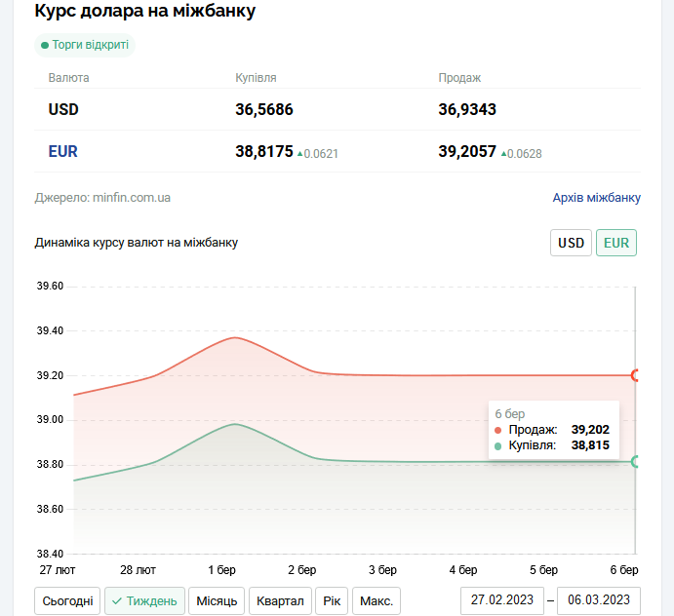Screen dimensions: 674x616
Task: Select the Місяць period
Action: tap(217, 600)
